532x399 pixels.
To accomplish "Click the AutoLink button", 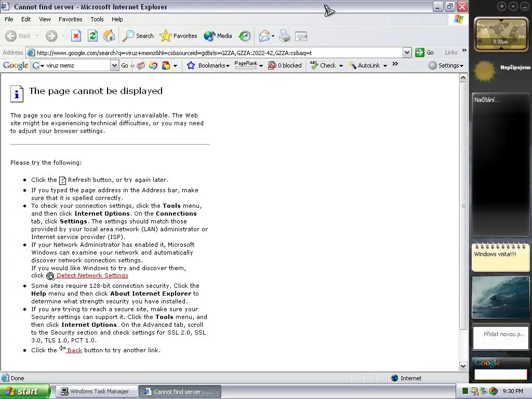I will [x=364, y=65].
